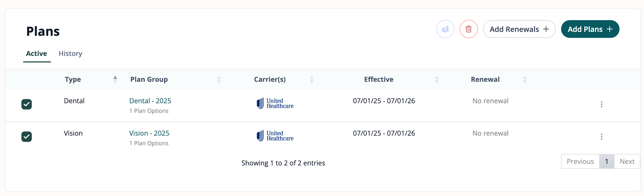This screenshot has width=644, height=196.
Task: Click the plus icon on Add Renewals
Action: click(546, 29)
